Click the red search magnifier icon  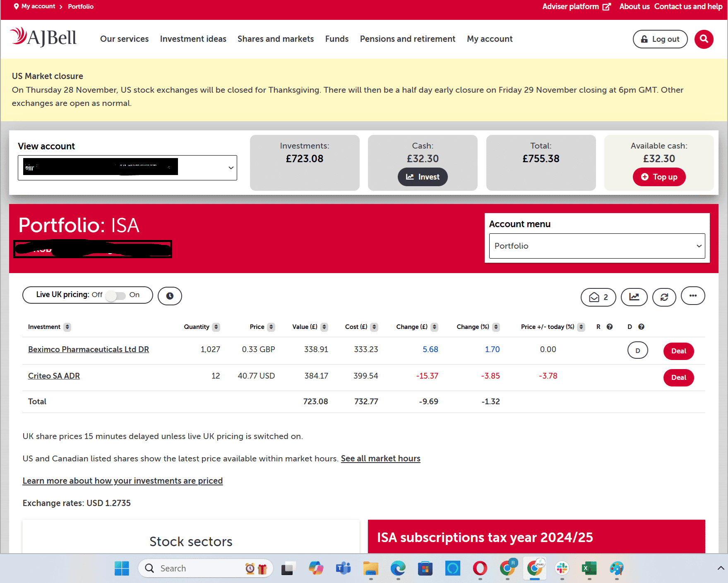coord(704,39)
